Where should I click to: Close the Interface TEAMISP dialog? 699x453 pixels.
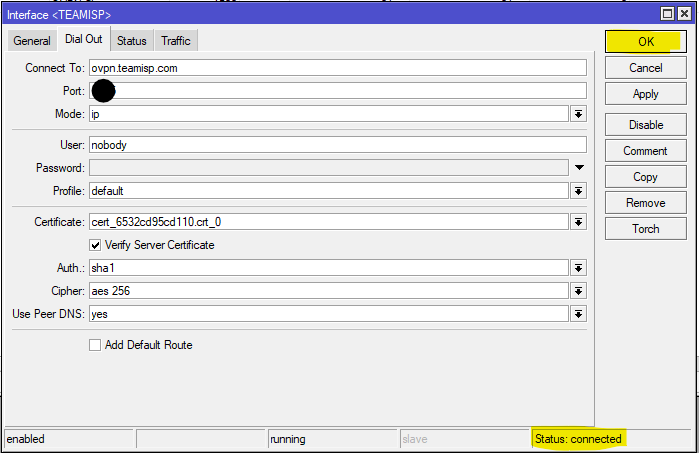[685, 13]
